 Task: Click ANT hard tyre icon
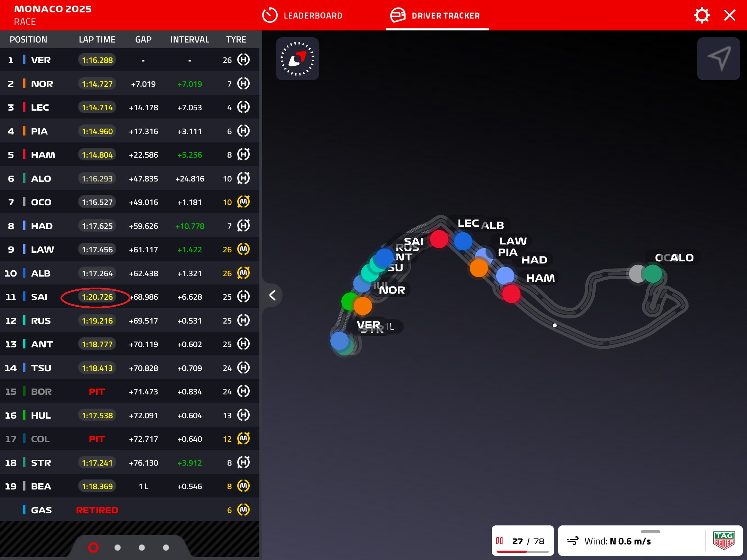click(243, 344)
